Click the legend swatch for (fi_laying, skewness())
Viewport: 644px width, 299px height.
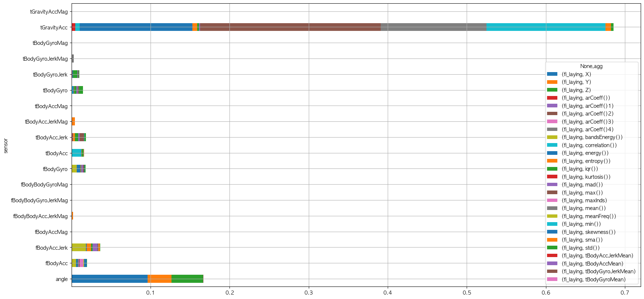click(552, 232)
